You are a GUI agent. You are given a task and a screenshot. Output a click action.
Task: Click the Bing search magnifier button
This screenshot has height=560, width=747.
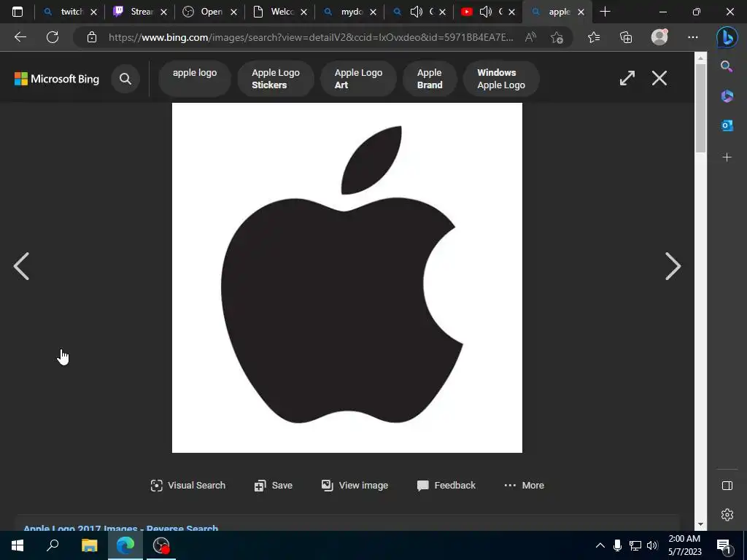tap(125, 79)
